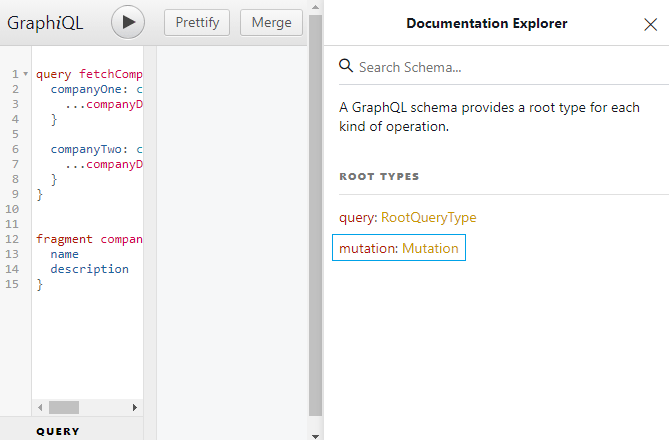
Task: Click the editor's scroll right arrow
Action: click(136, 407)
